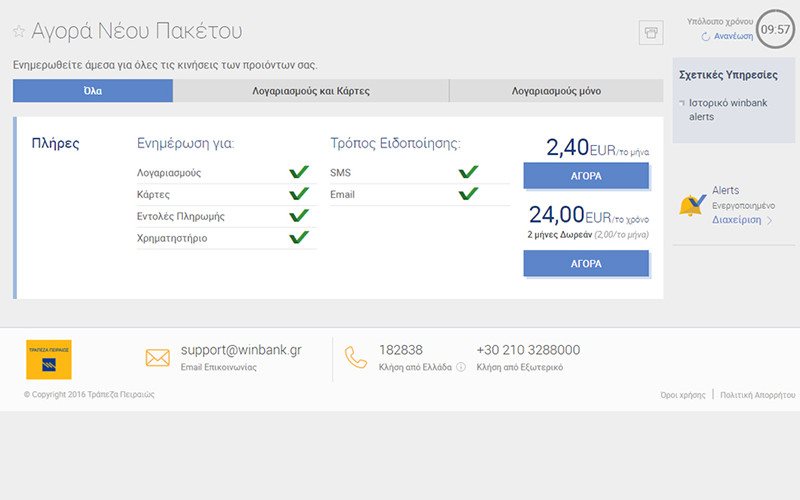Open the Λογαριασμούς μόνο tab
Image resolution: width=800 pixels, height=500 pixels.
[x=556, y=91]
